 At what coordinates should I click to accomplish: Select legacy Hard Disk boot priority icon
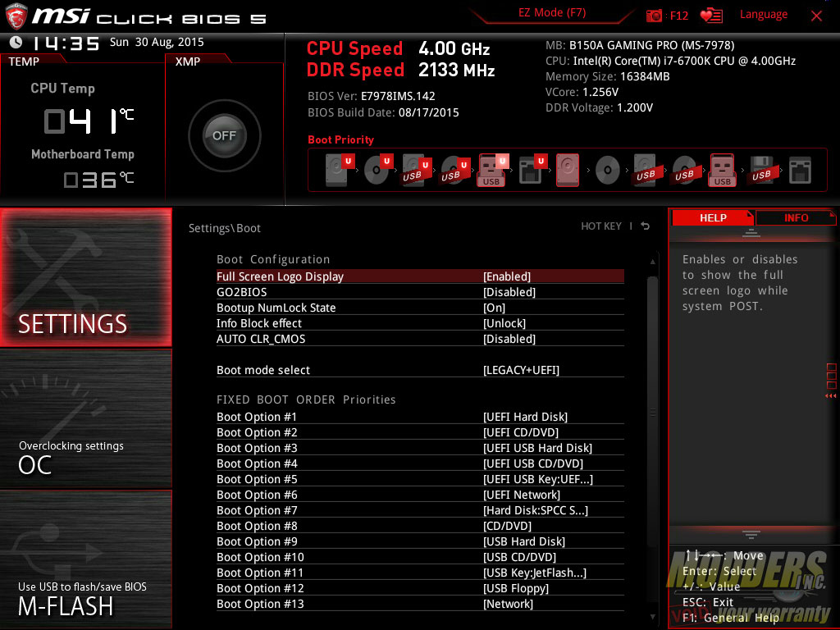568,170
